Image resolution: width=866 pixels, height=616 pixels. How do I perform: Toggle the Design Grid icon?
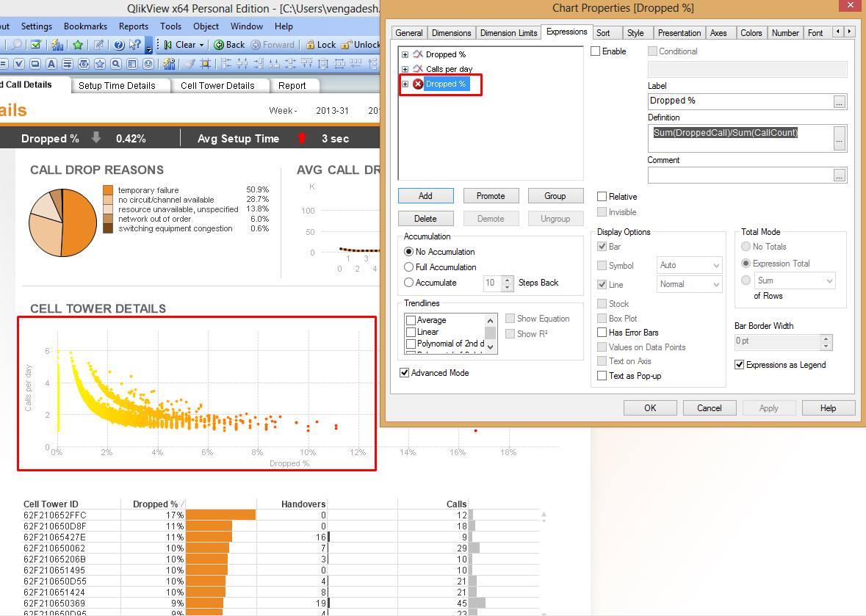pyautogui.click(x=206, y=63)
